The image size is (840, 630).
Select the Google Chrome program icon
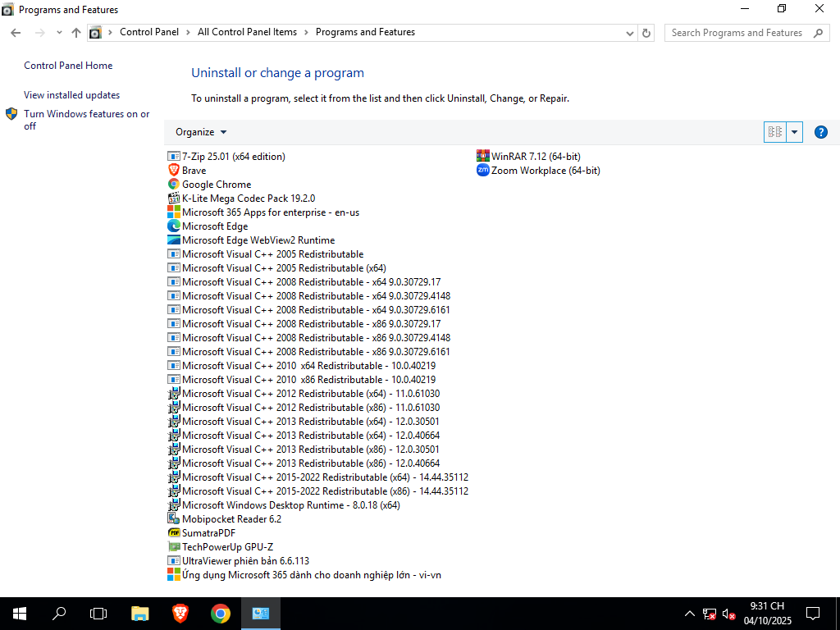click(174, 185)
